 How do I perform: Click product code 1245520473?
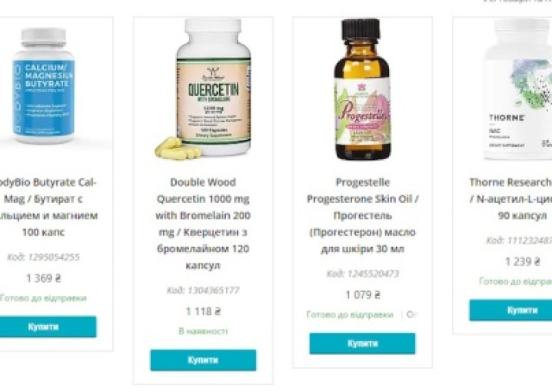tap(363, 274)
